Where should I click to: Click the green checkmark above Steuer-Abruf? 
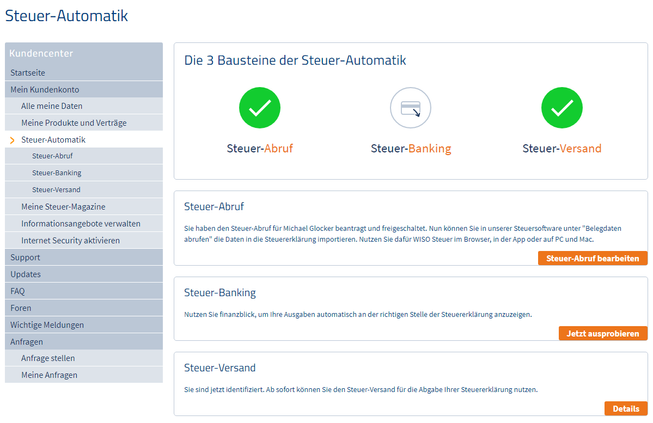[x=260, y=108]
